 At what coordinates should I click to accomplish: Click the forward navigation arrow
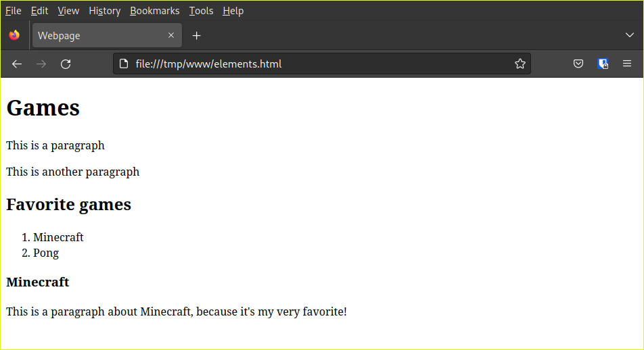(41, 64)
